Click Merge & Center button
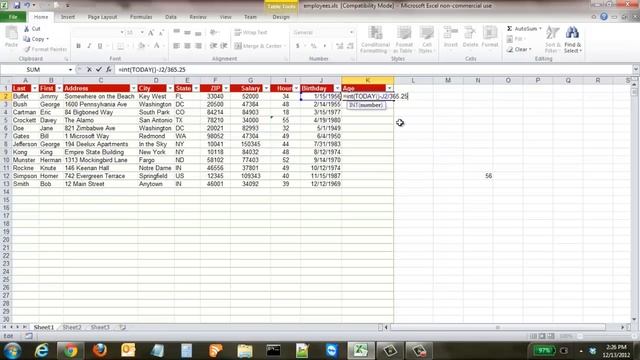The image size is (640, 360). tap(260, 46)
